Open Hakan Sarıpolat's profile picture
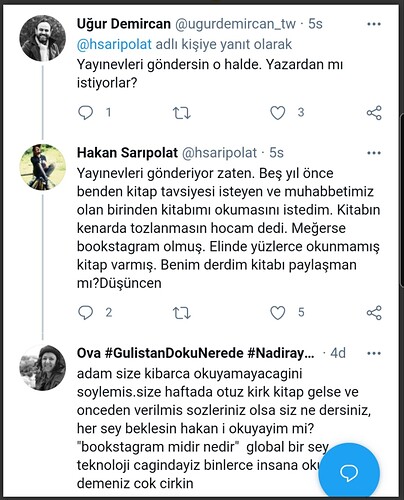Screen dimensions: 404x500 coord(43,167)
